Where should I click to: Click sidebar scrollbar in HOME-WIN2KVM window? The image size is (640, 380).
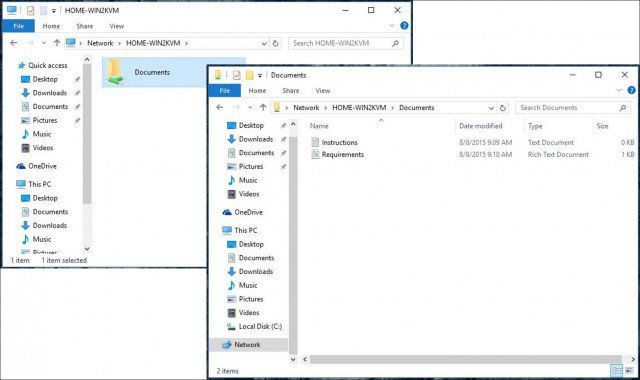coord(87,134)
